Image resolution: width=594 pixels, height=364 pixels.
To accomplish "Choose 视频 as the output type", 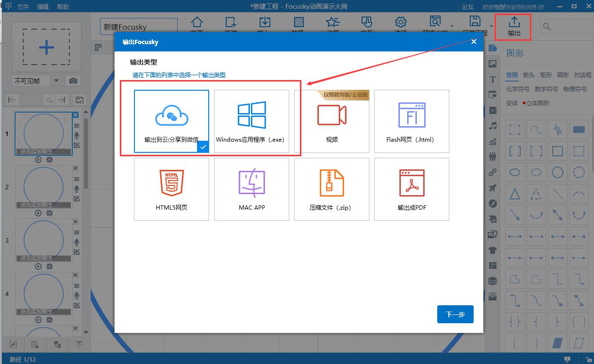I will tap(331, 121).
